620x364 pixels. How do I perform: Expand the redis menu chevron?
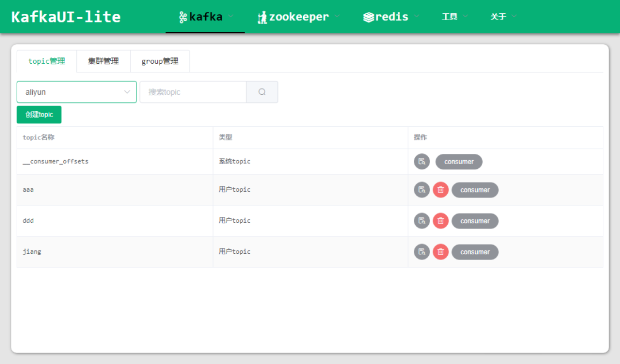click(x=417, y=16)
